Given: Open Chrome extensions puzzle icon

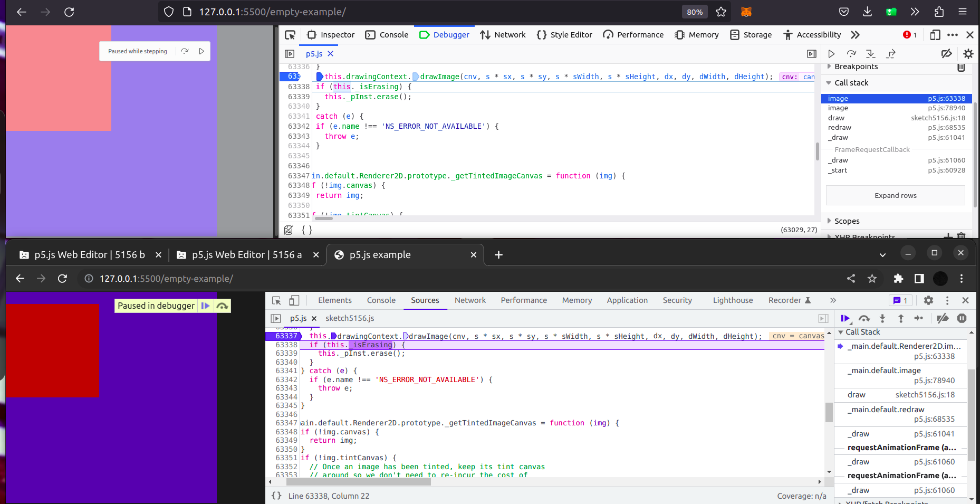Looking at the screenshot, I should point(898,279).
